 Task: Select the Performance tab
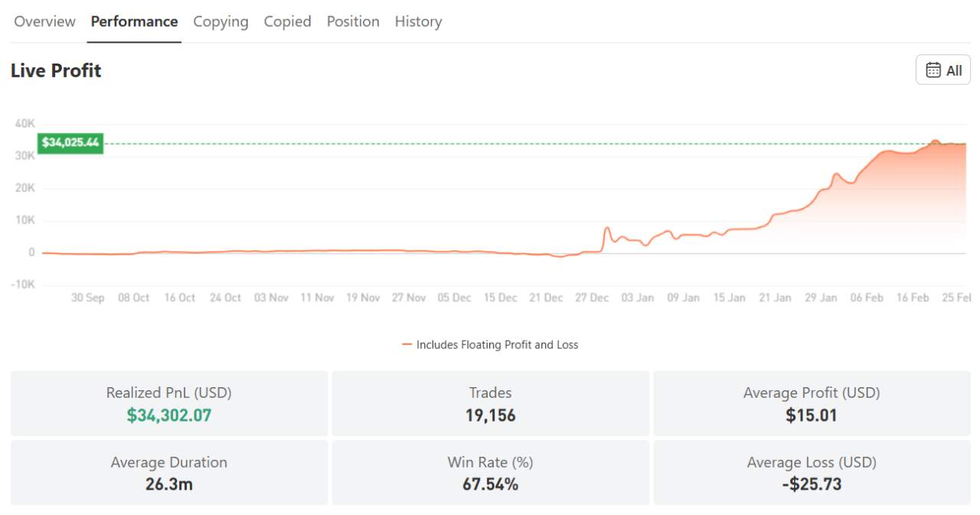134,21
